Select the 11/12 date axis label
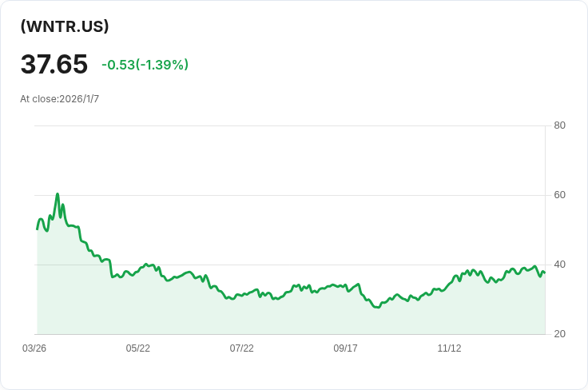 tap(449, 348)
